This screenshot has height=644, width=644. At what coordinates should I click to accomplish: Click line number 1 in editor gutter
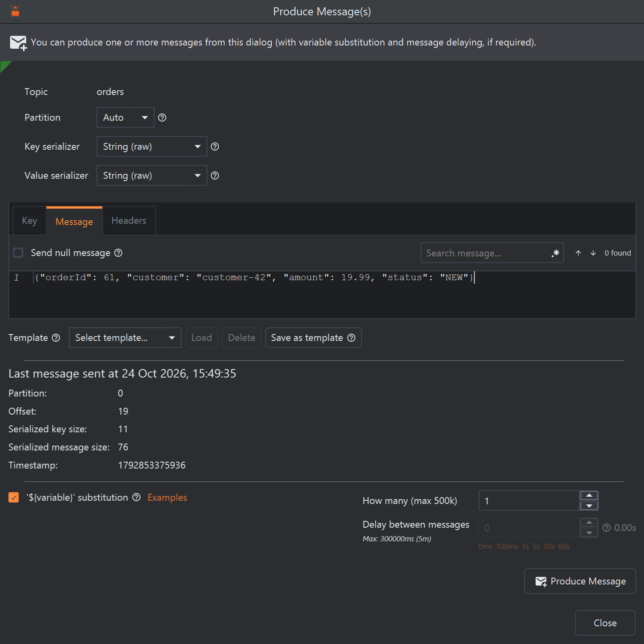point(17,277)
